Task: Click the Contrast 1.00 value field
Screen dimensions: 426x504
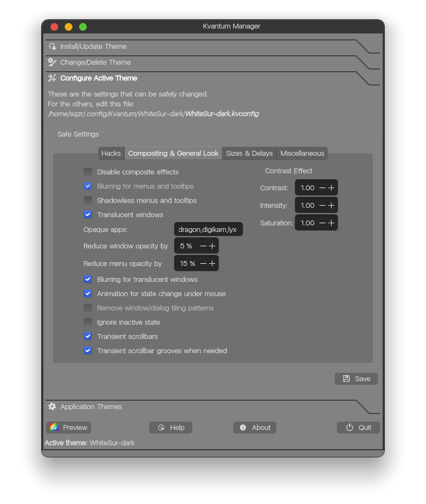Action: (307, 188)
